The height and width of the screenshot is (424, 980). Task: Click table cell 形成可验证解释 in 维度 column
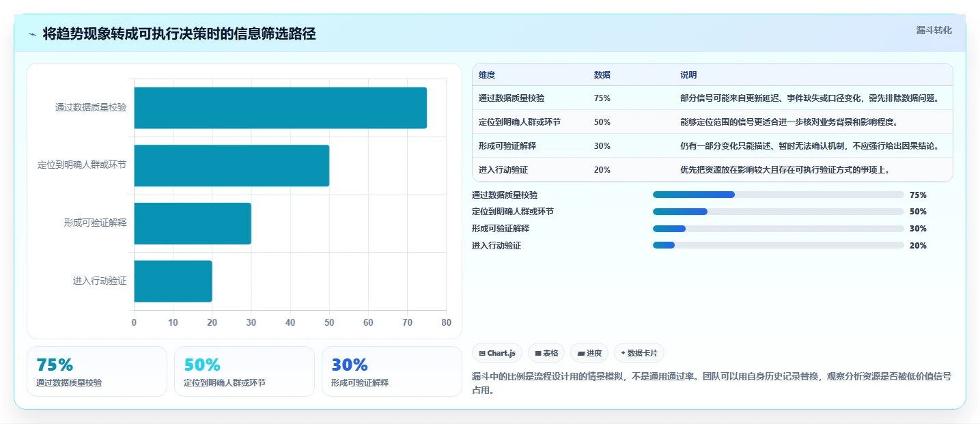[x=507, y=145]
